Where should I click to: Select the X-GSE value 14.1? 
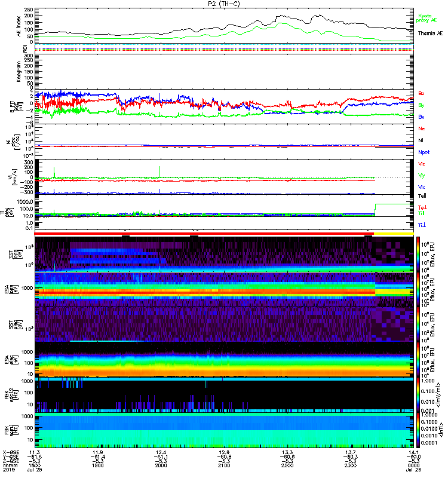[x=413, y=452]
